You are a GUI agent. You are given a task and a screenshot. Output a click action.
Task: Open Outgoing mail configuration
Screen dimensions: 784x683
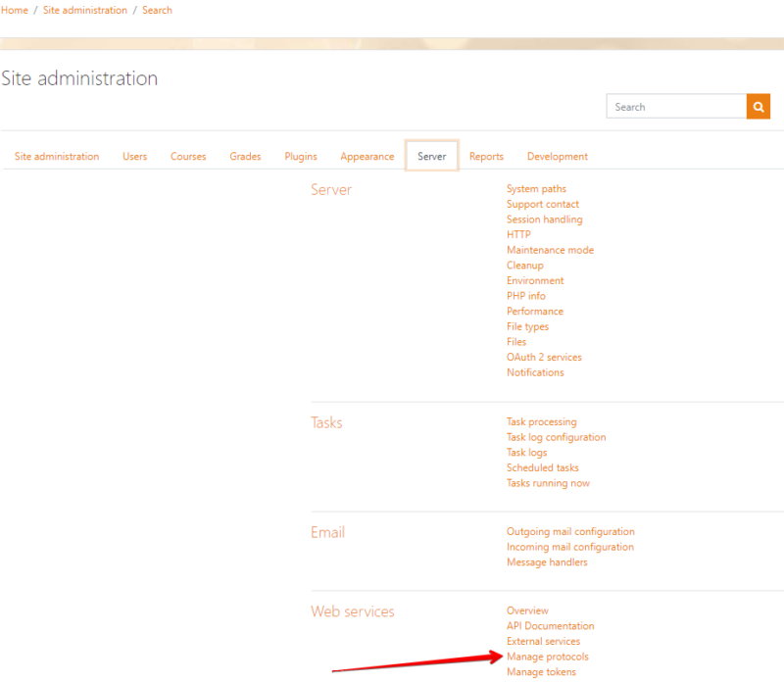[570, 531]
